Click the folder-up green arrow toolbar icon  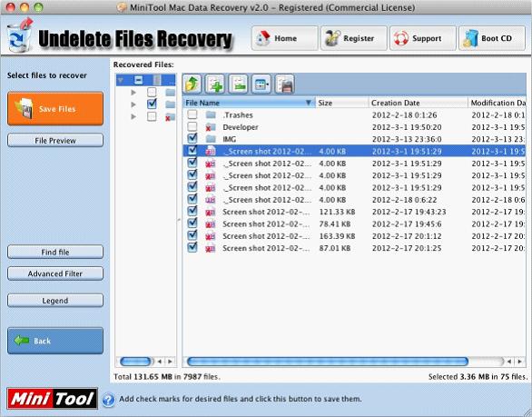coord(192,84)
